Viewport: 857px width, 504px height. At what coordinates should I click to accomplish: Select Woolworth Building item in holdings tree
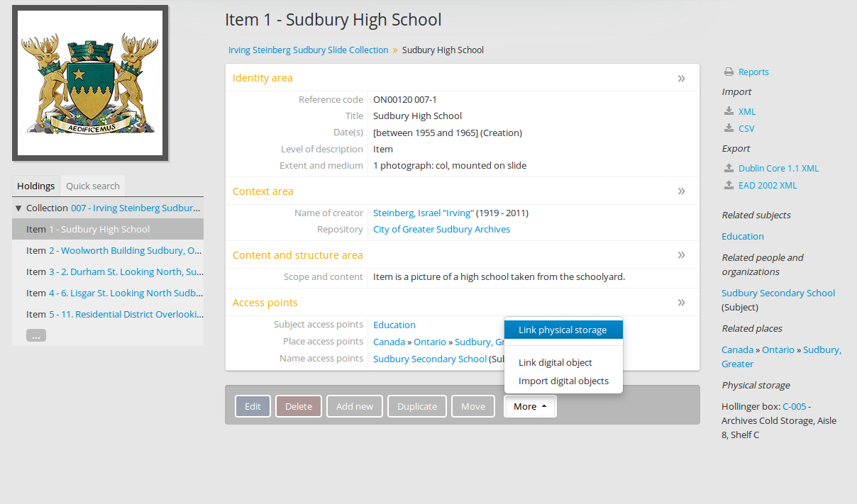coord(125,250)
